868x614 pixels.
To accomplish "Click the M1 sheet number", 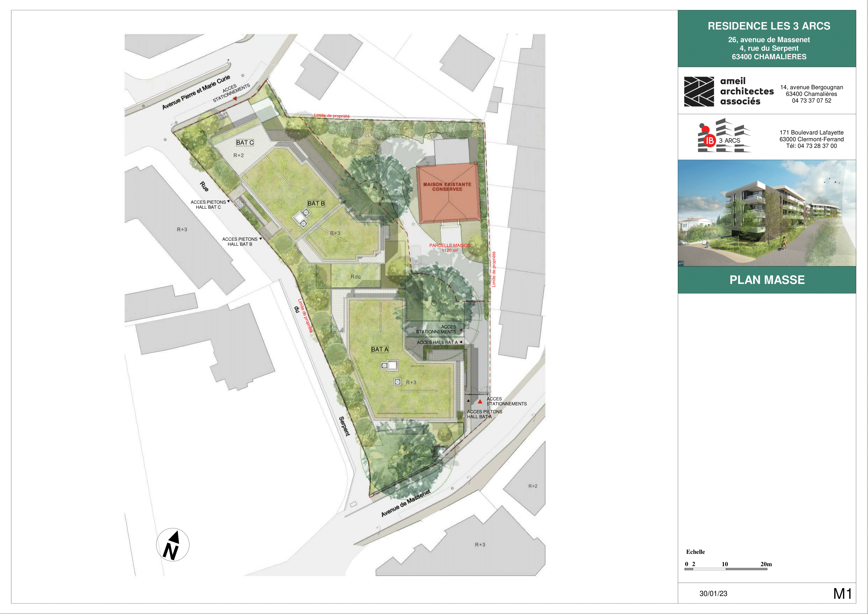I will pyautogui.click(x=842, y=594).
